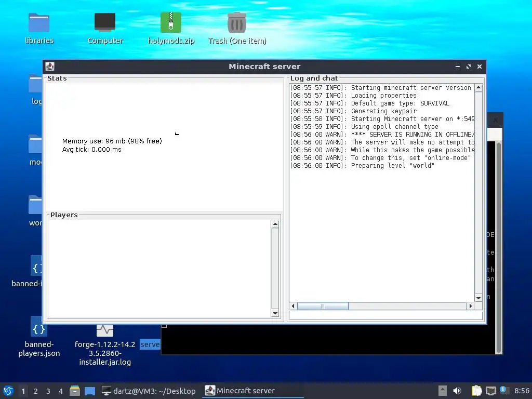Click the Players list scroll-down arrow

click(x=275, y=313)
